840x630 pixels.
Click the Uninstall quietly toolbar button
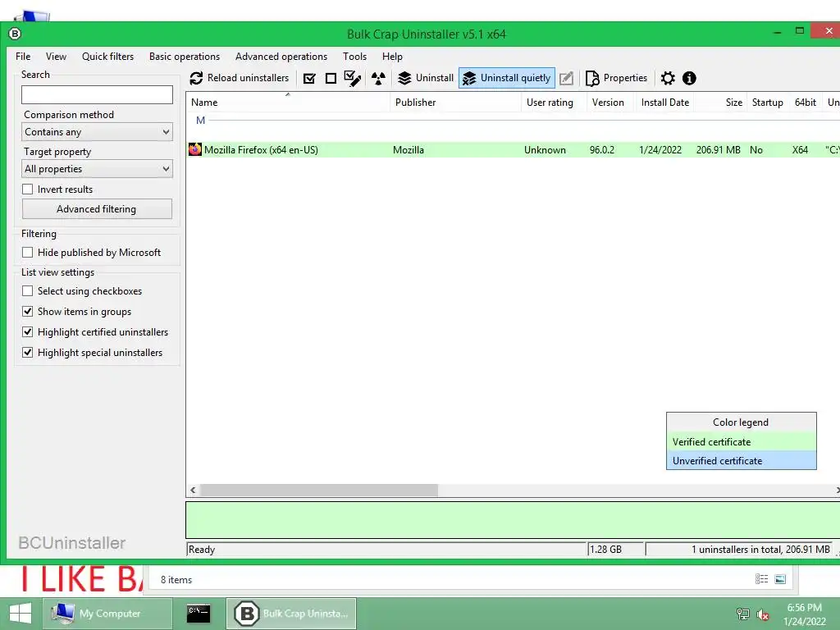tap(507, 78)
